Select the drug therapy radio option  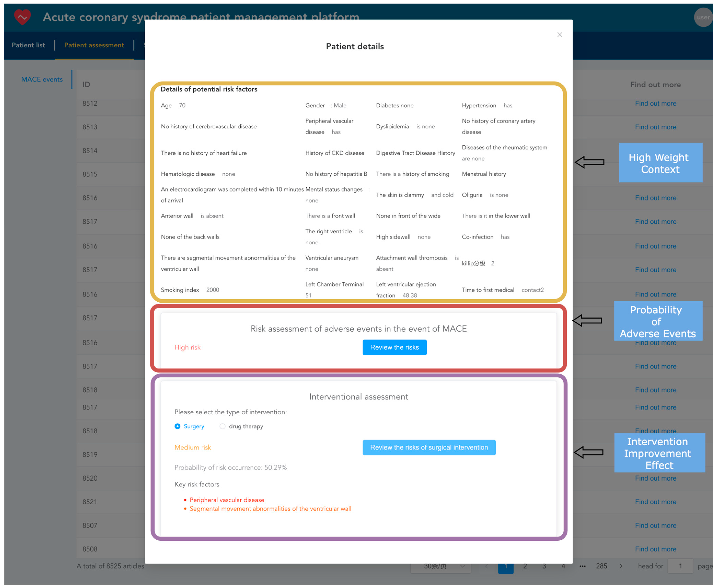point(222,426)
